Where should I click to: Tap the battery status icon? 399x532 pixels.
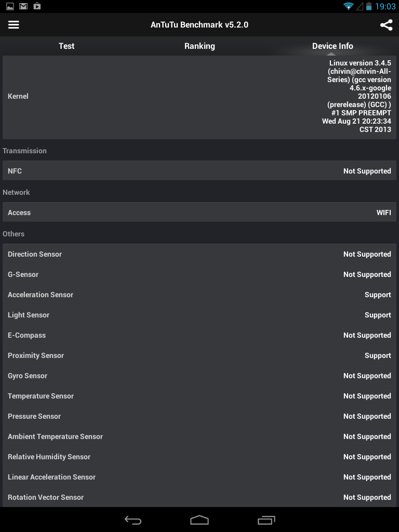(x=369, y=6)
